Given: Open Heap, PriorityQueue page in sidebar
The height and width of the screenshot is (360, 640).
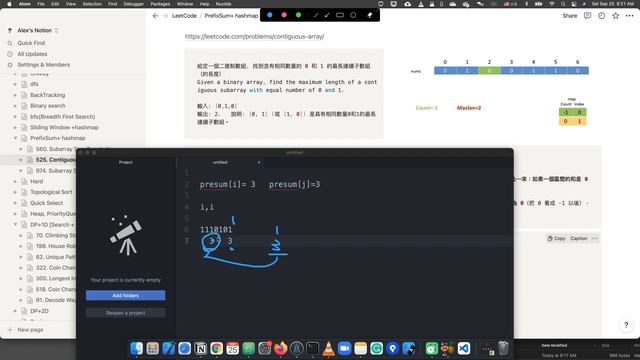Looking at the screenshot, I should click(x=52, y=213).
